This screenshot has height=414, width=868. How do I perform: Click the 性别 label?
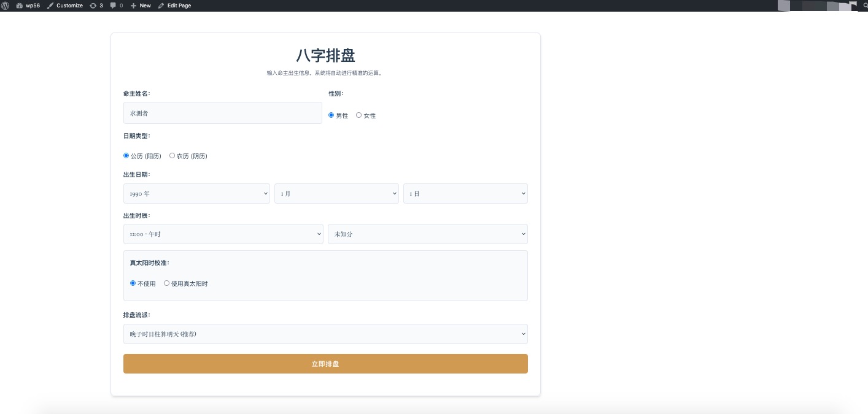tap(336, 94)
